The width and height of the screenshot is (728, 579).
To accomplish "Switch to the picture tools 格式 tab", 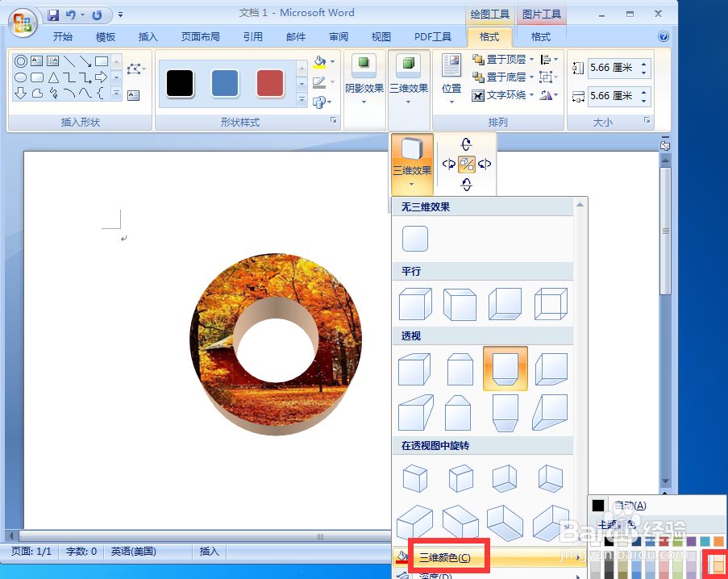I will (x=541, y=36).
